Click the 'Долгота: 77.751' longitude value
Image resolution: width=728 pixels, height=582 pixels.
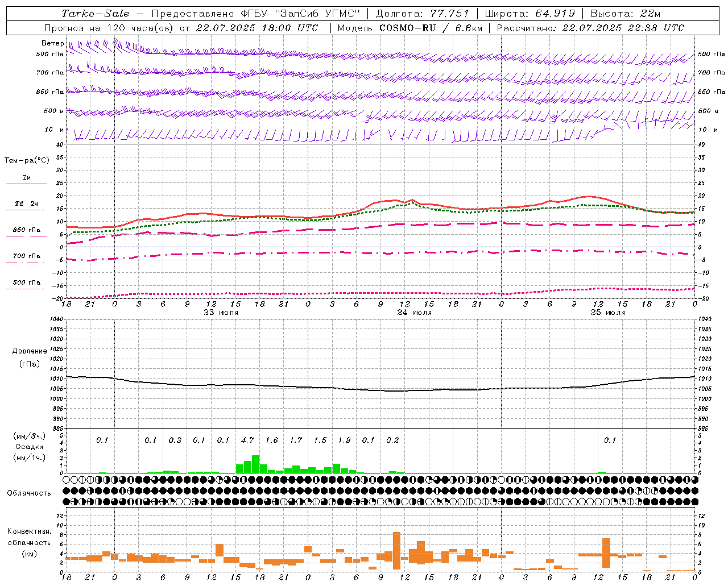(423, 14)
